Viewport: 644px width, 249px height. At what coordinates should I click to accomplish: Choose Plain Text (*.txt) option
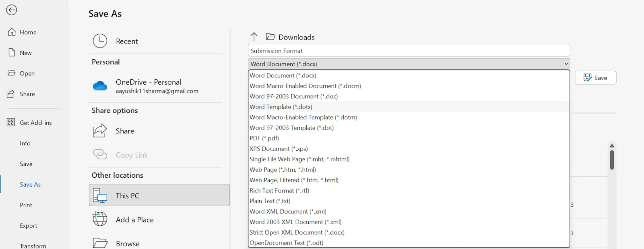pos(409,201)
